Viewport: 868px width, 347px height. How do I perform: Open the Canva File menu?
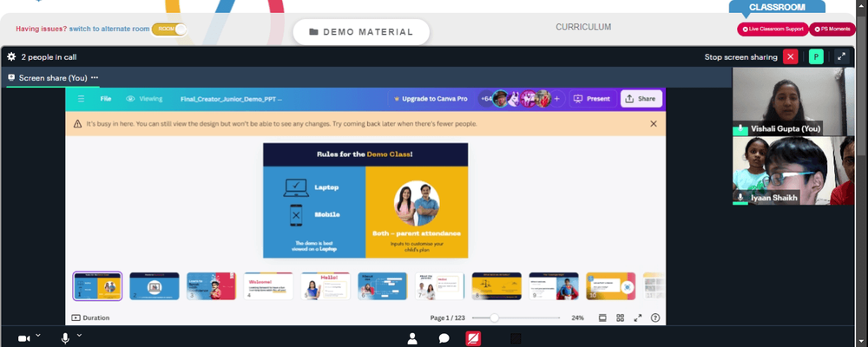coord(106,99)
